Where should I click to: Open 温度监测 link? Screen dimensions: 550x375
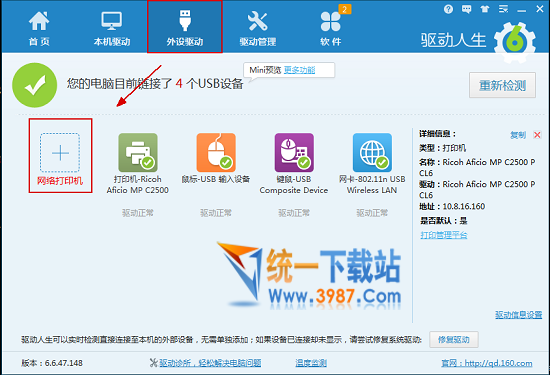[x=311, y=363]
